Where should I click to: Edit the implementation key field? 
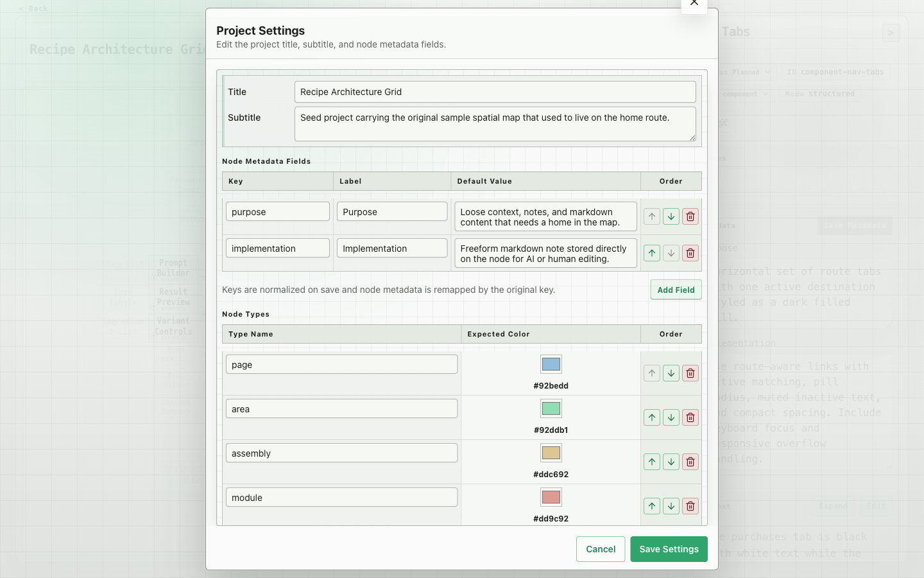point(278,249)
